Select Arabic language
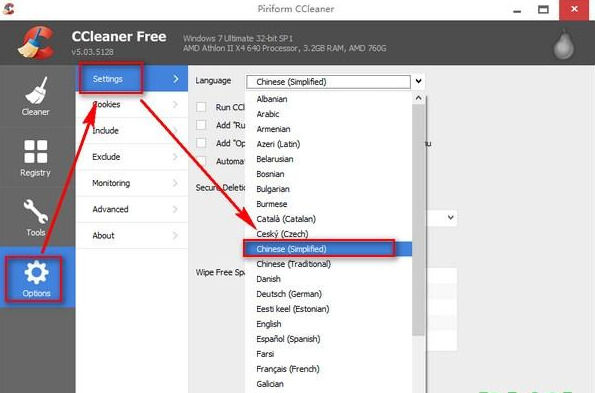595x393 pixels. [x=328, y=114]
